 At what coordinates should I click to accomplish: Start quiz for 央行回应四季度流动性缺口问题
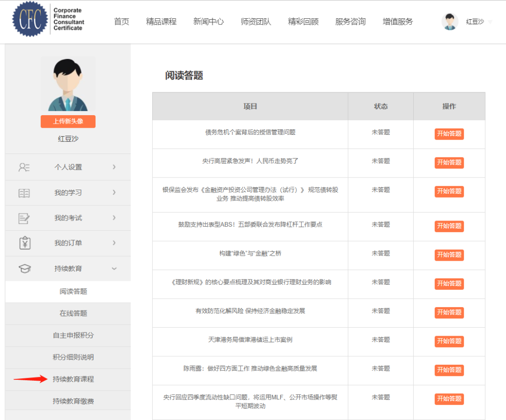click(x=449, y=399)
